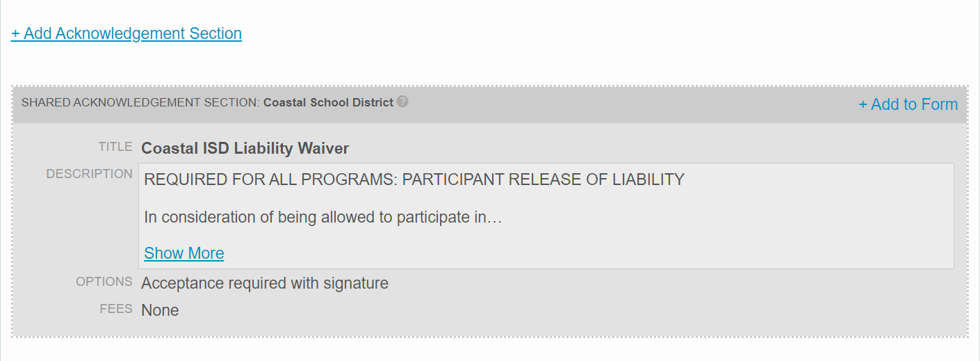
Task: Select the 'Coastal ISD Liability Waiver' title
Action: [x=245, y=148]
